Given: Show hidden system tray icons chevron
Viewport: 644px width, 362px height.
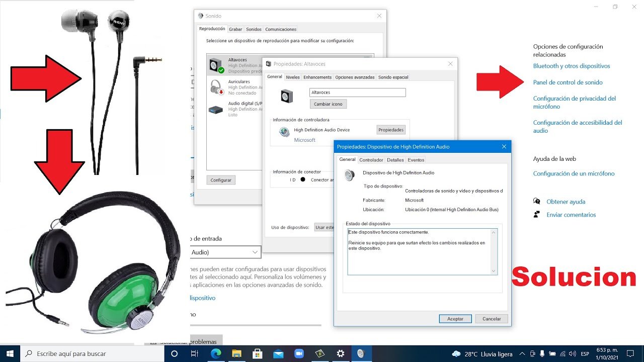Looking at the screenshot, I should [522, 354].
